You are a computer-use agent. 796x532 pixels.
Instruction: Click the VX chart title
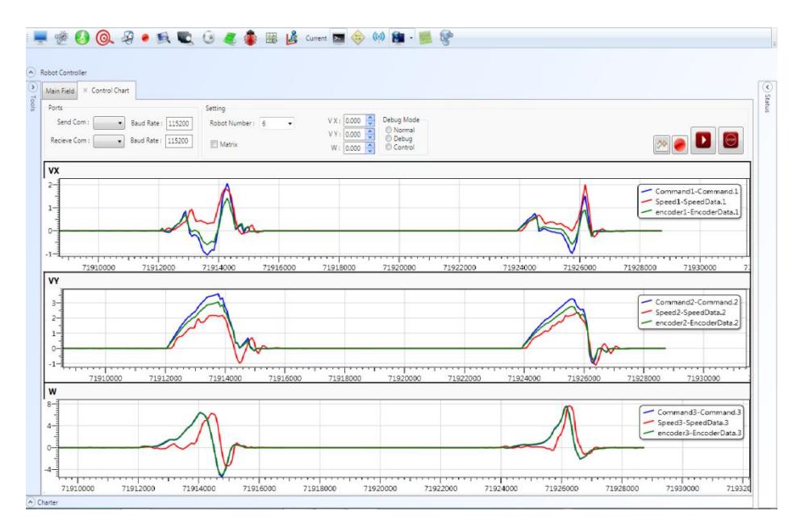pos(54,171)
